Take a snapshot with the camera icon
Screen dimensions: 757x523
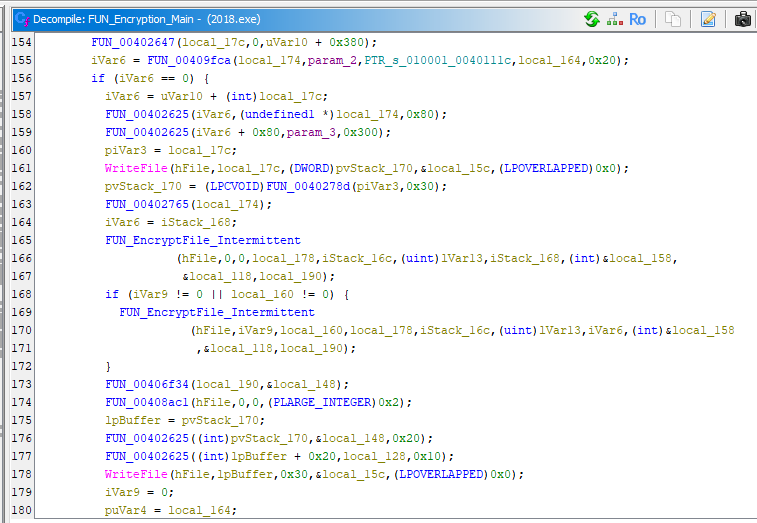click(x=742, y=19)
